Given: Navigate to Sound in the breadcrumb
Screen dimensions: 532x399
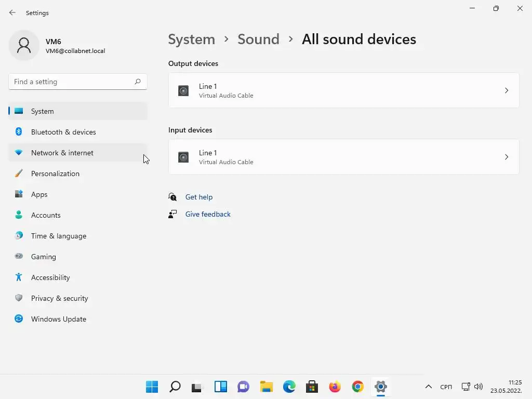Looking at the screenshot, I should pos(258,39).
